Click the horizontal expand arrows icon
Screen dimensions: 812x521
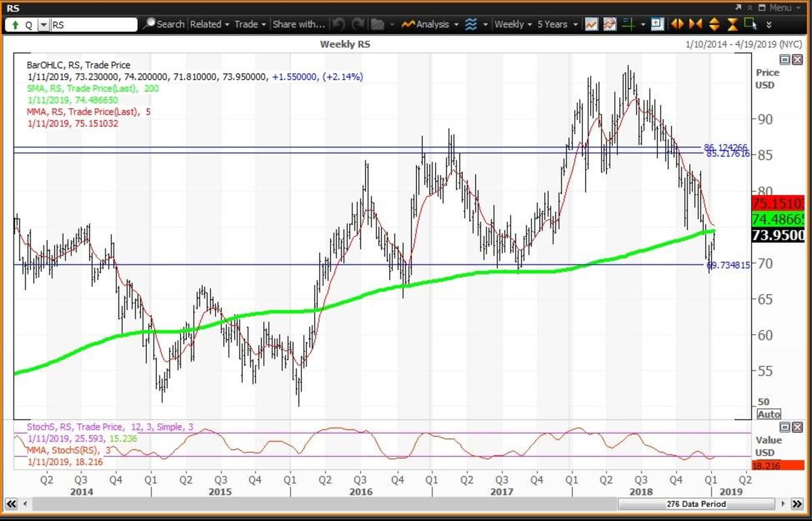677,24
